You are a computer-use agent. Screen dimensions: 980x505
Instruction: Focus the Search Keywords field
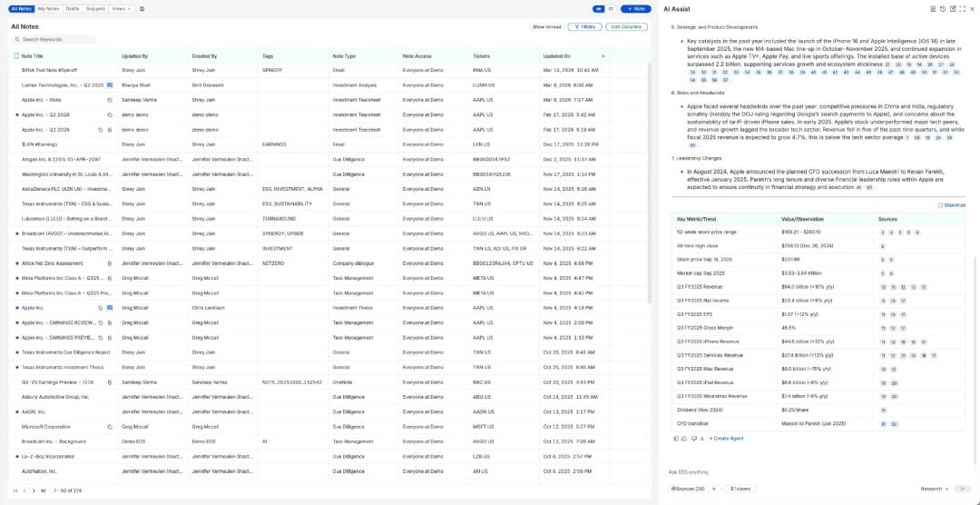click(x=55, y=39)
